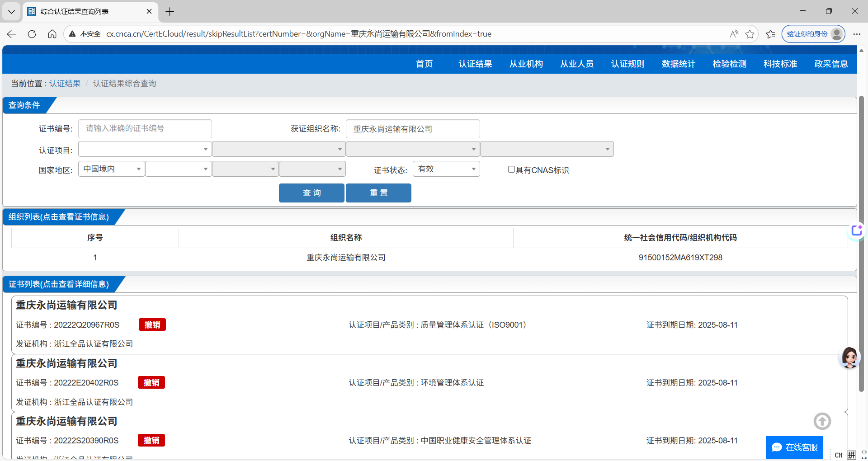The height and width of the screenshot is (461, 868).
Task: Go to 从业机构 in navigation bar
Action: coord(526,64)
